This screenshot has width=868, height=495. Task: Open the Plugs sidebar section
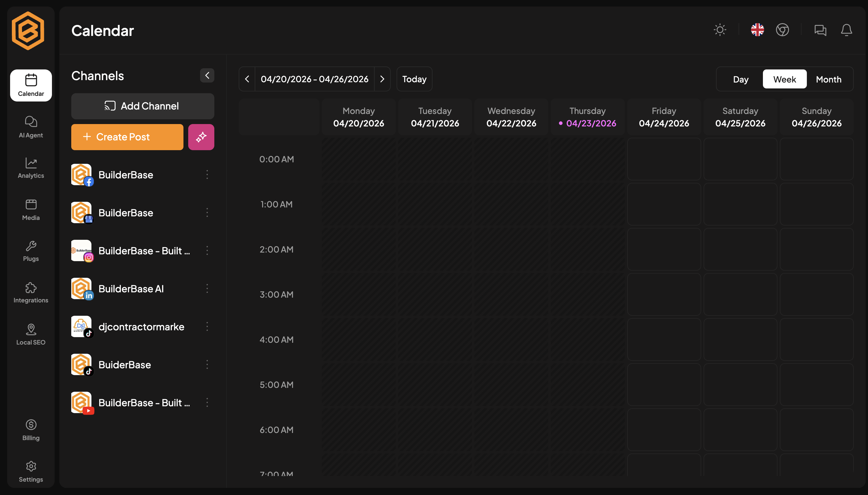point(31,251)
